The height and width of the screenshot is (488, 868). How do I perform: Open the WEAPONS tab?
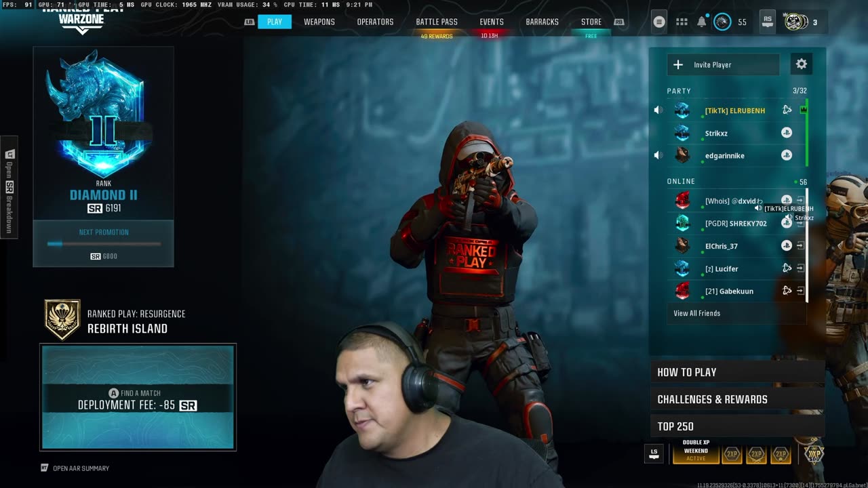coord(319,22)
